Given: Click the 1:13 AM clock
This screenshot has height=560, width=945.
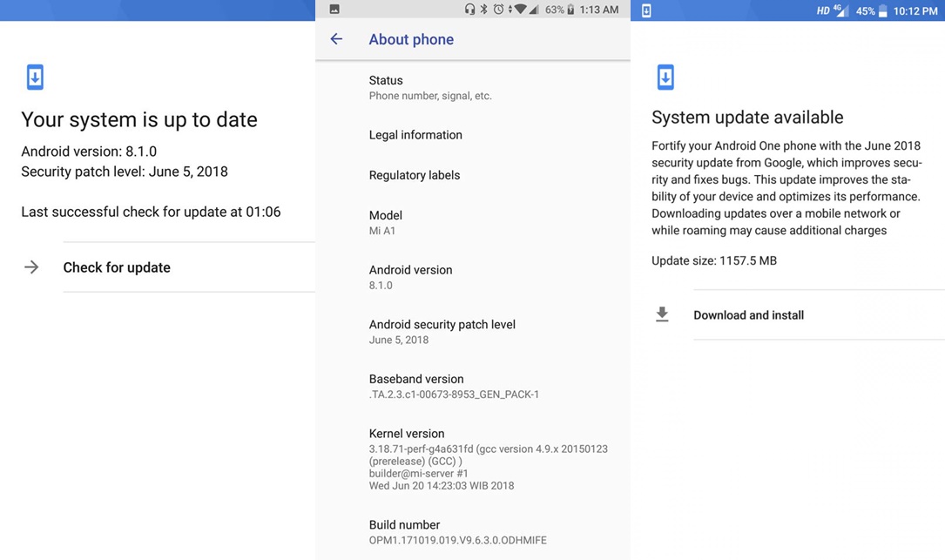Looking at the screenshot, I should coord(599,10).
